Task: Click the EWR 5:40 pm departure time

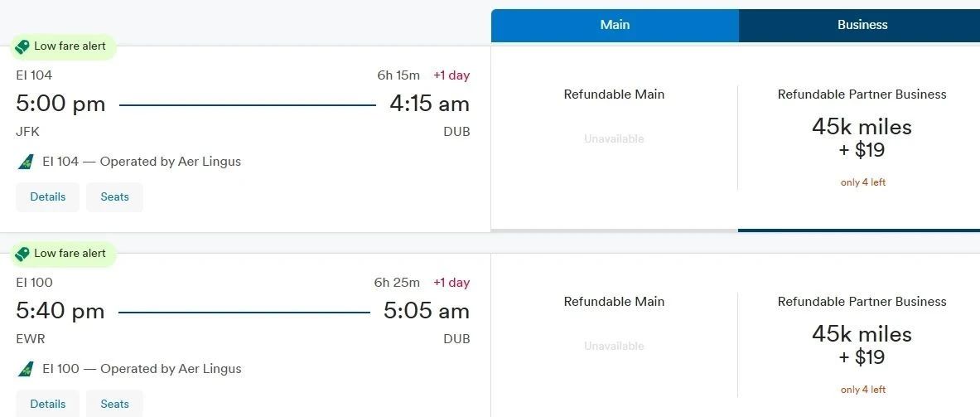Action: pos(60,312)
